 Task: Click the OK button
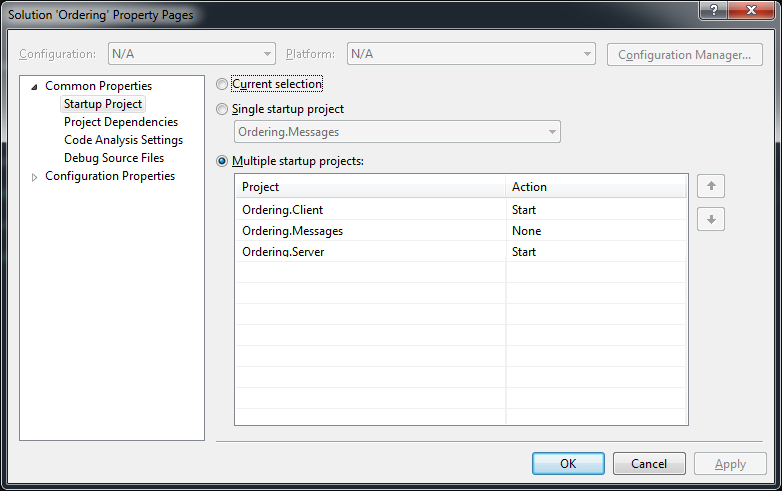point(568,464)
